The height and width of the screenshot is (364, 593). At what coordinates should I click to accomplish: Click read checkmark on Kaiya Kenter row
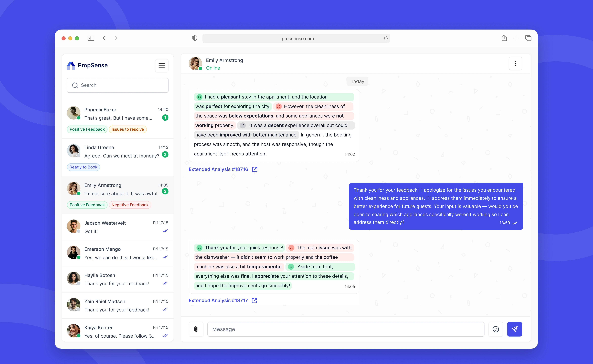165,336
